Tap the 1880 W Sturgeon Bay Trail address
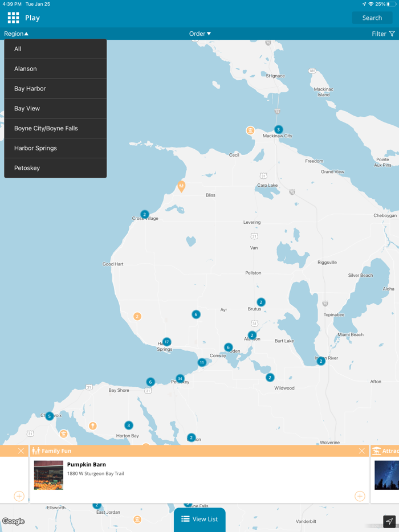The width and height of the screenshot is (399, 532). pos(95,473)
